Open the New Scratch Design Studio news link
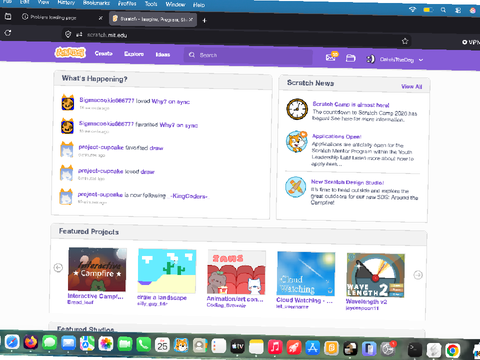Viewport: 480px width, 360px height. [x=347, y=182]
